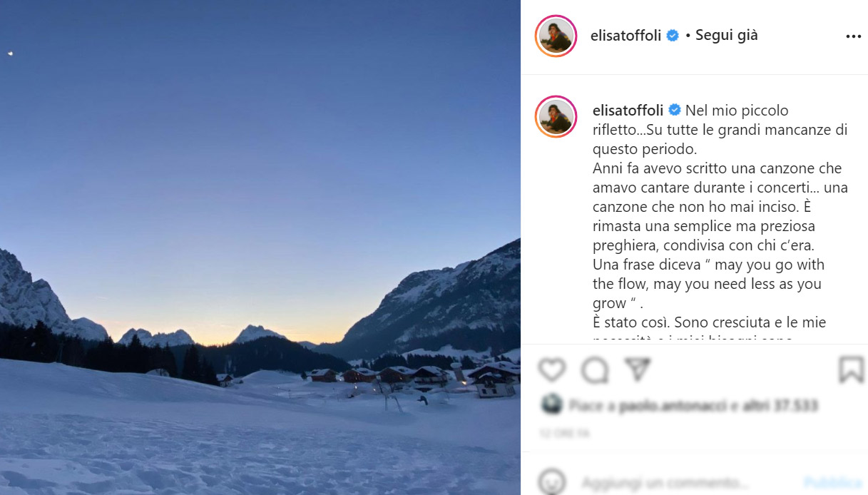Click the header profile avatar

556,36
